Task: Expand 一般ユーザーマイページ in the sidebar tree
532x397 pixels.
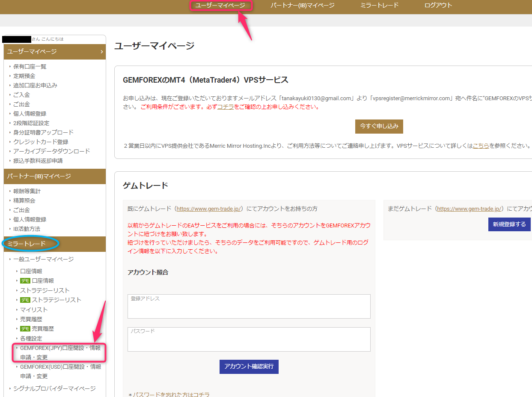Action: pyautogui.click(x=43, y=259)
